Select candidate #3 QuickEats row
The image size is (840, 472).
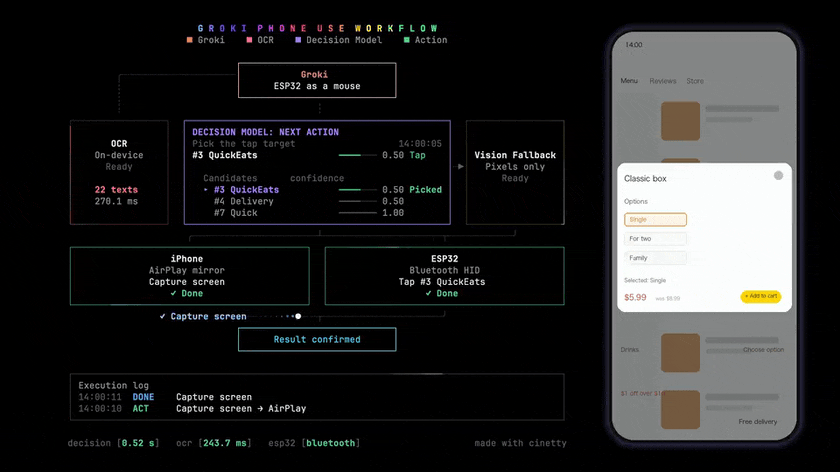coord(322,190)
